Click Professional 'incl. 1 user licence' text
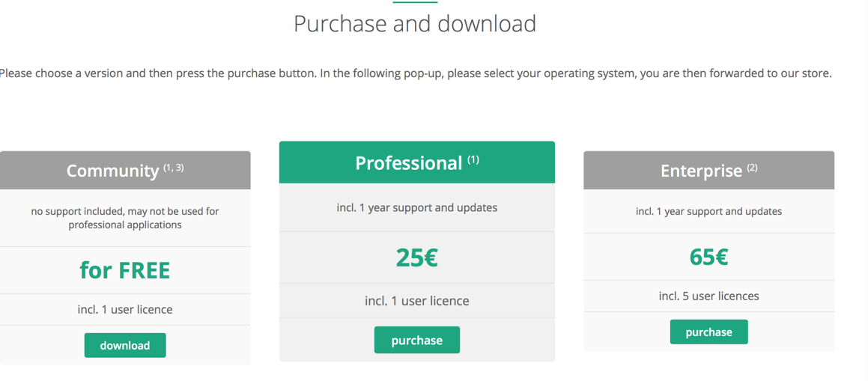The height and width of the screenshot is (381, 868). (x=416, y=301)
